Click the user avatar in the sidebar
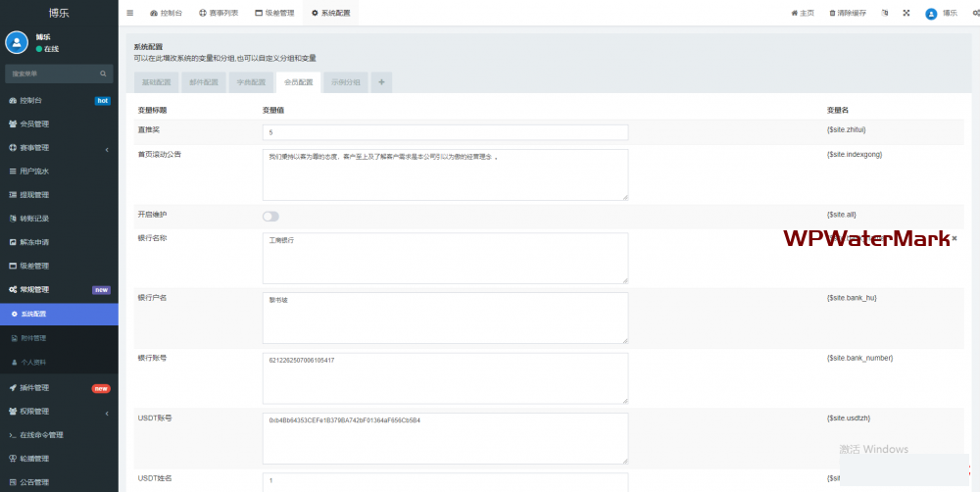Screen dimensions: 980x492 pos(17,41)
